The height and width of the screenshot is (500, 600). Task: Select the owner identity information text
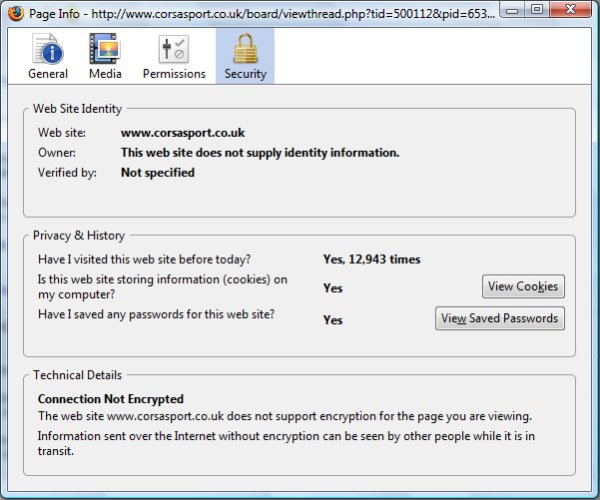260,152
